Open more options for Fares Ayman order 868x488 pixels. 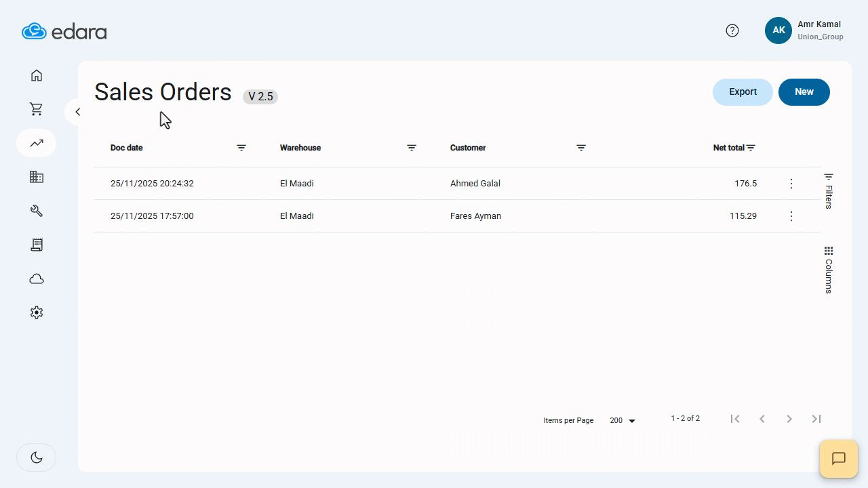[791, 216]
